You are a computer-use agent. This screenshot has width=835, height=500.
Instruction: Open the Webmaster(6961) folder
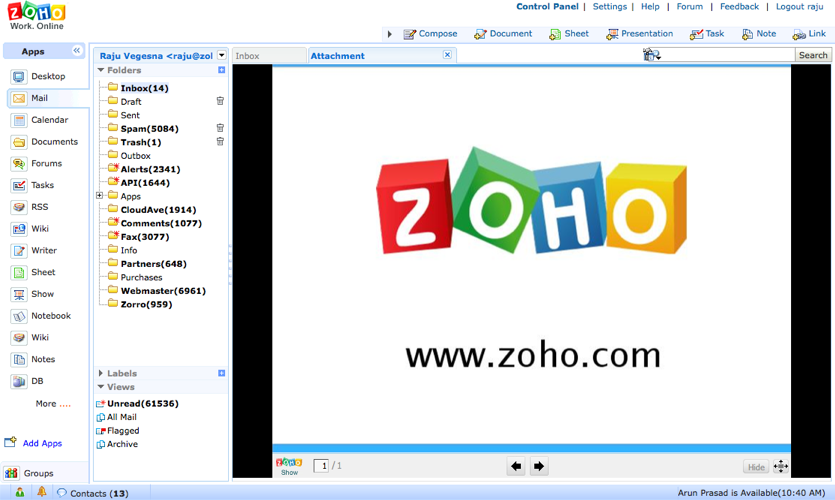162,291
